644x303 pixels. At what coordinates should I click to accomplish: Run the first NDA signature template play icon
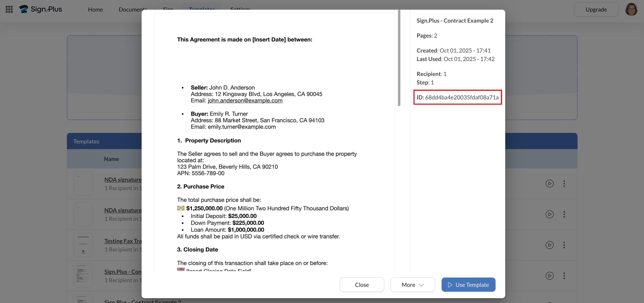pos(549,184)
